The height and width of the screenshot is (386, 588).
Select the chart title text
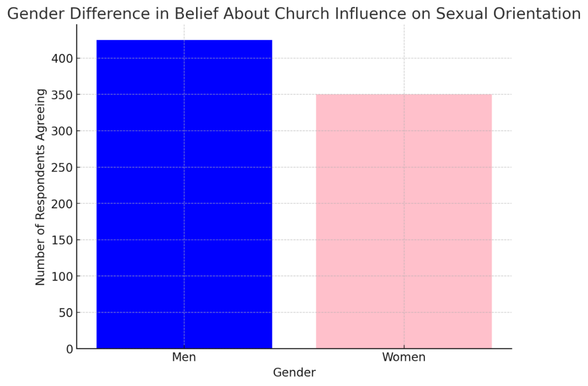[x=293, y=14]
